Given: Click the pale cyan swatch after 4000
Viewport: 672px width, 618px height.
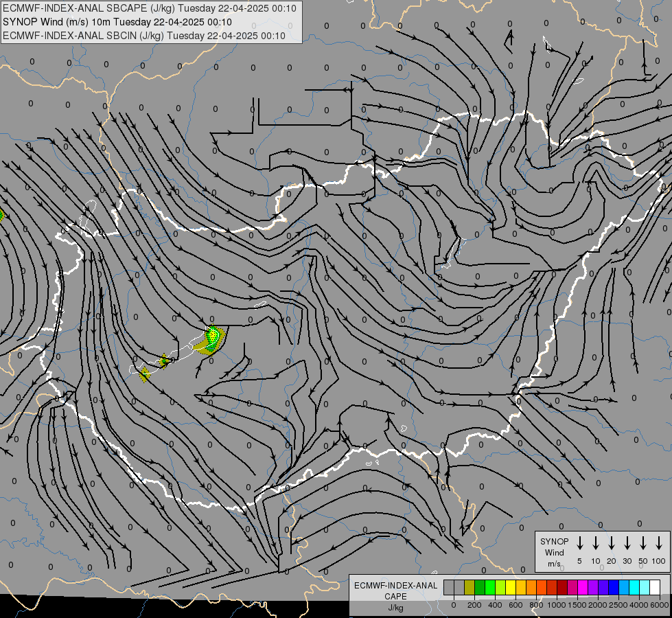Looking at the screenshot, I should 645,587.
